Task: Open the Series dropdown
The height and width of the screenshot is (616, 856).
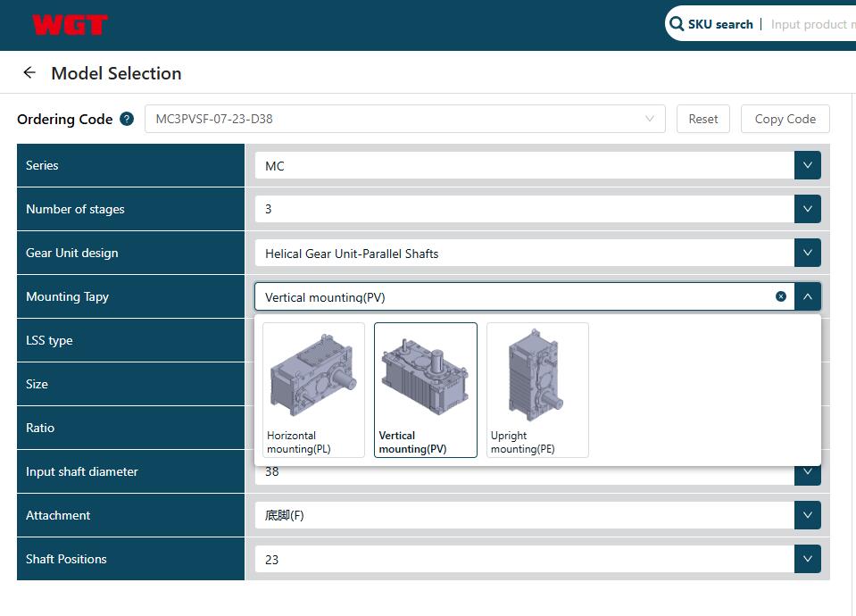Action: (x=807, y=165)
